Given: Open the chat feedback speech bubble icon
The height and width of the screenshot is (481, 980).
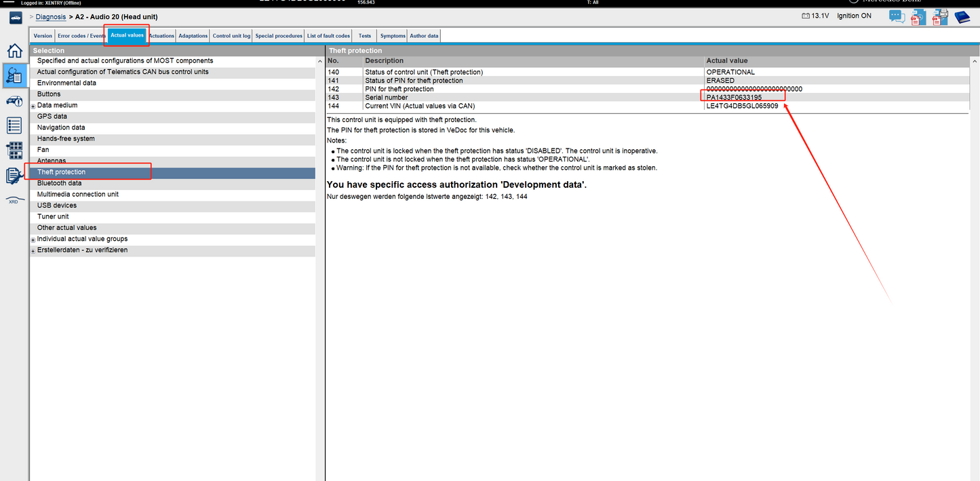Looking at the screenshot, I should click(x=897, y=16).
